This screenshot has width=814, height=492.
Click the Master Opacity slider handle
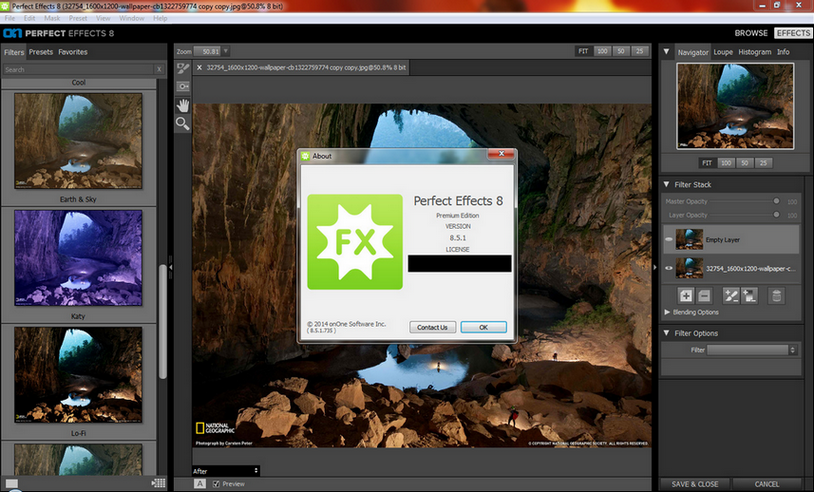coord(776,201)
